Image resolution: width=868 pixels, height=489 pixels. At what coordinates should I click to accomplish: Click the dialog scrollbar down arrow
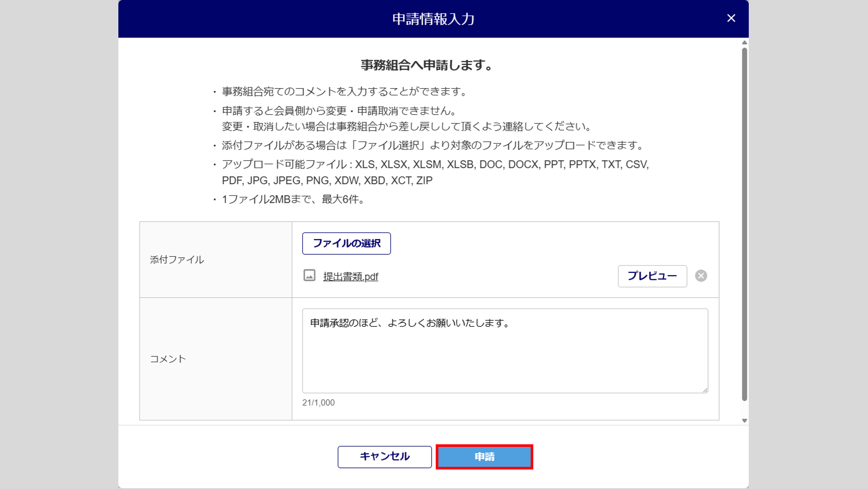pyautogui.click(x=744, y=420)
